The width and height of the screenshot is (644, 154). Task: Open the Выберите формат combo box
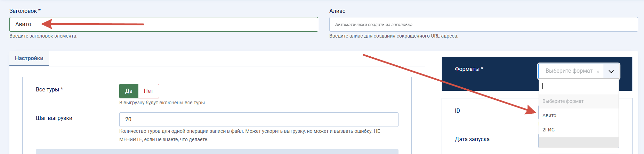(579, 71)
